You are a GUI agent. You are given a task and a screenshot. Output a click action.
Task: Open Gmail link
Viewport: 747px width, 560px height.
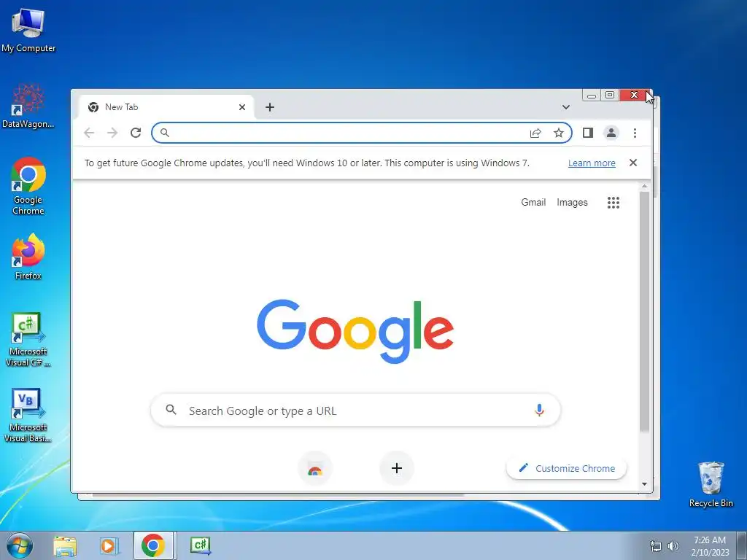click(533, 203)
